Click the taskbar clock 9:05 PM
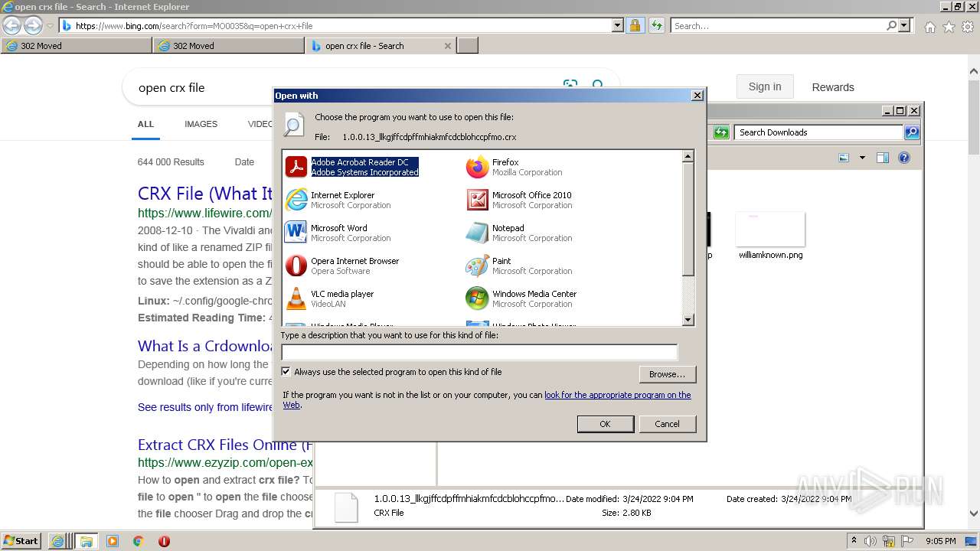 pos(941,541)
